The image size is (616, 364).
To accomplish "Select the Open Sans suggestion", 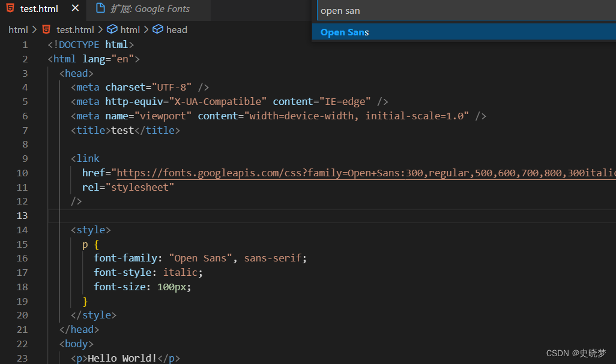I will 344,32.
